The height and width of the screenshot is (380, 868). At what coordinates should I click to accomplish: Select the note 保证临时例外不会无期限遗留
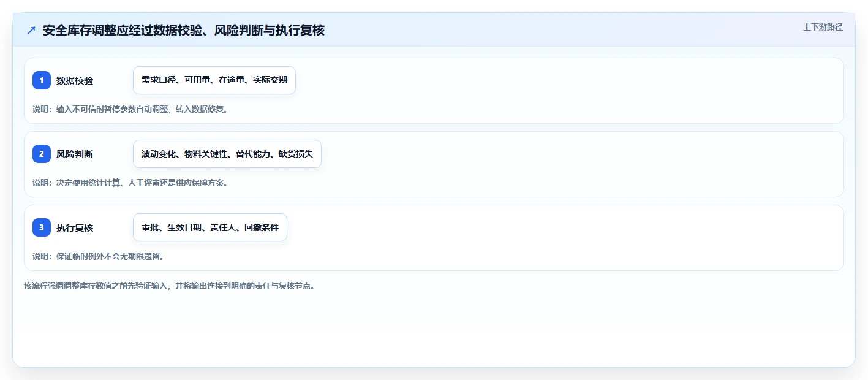coord(98,256)
